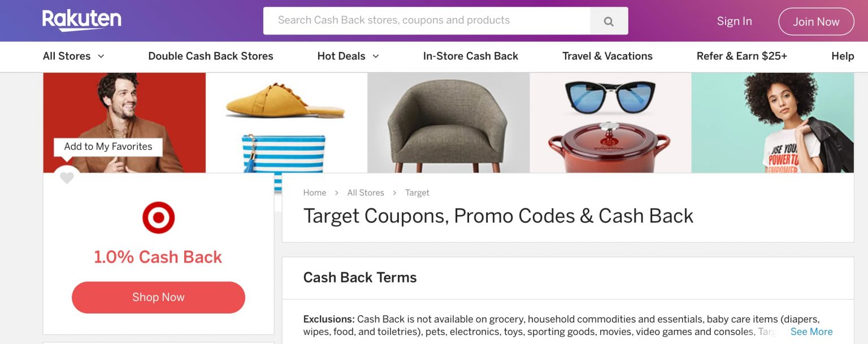Open Refer & Earn $25+ page
868x344 pixels.
tap(741, 56)
